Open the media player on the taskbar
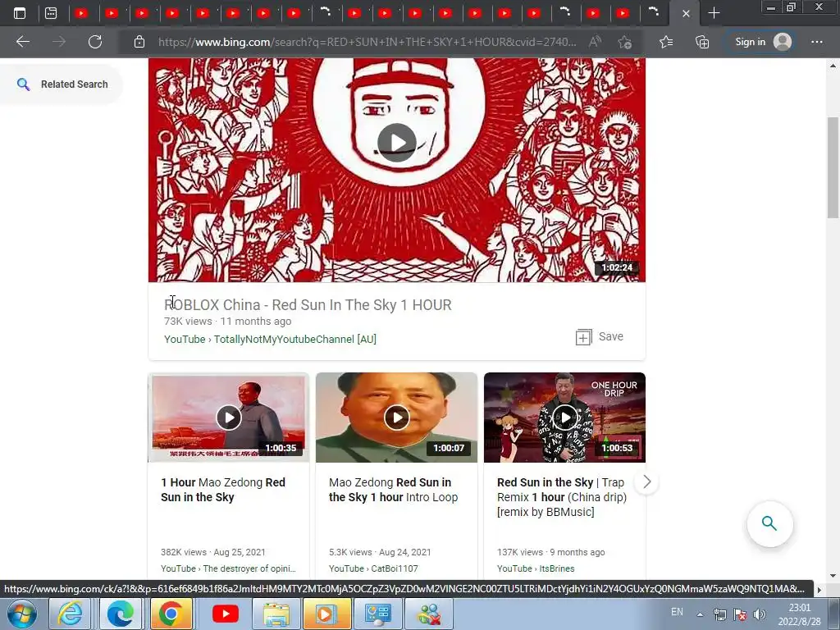 click(326, 614)
